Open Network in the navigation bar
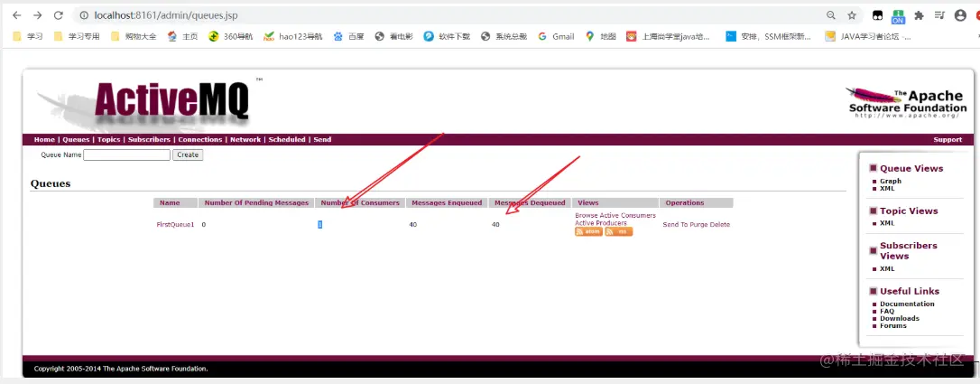The image size is (980, 384). click(245, 139)
